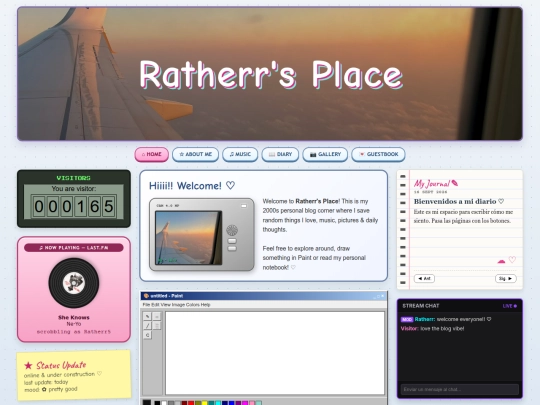Open the File menu in Paint

point(146,305)
